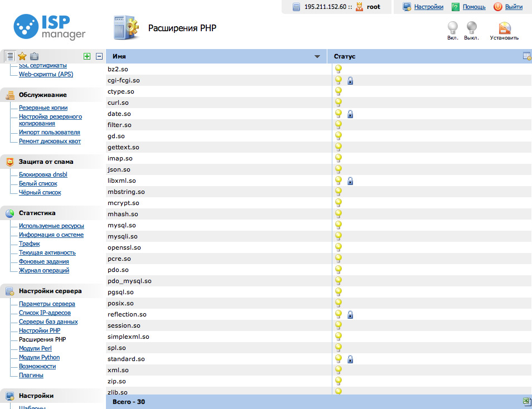The width and height of the screenshot is (532, 409).
Task: Collapse the Статистика menu section
Action: (x=37, y=213)
